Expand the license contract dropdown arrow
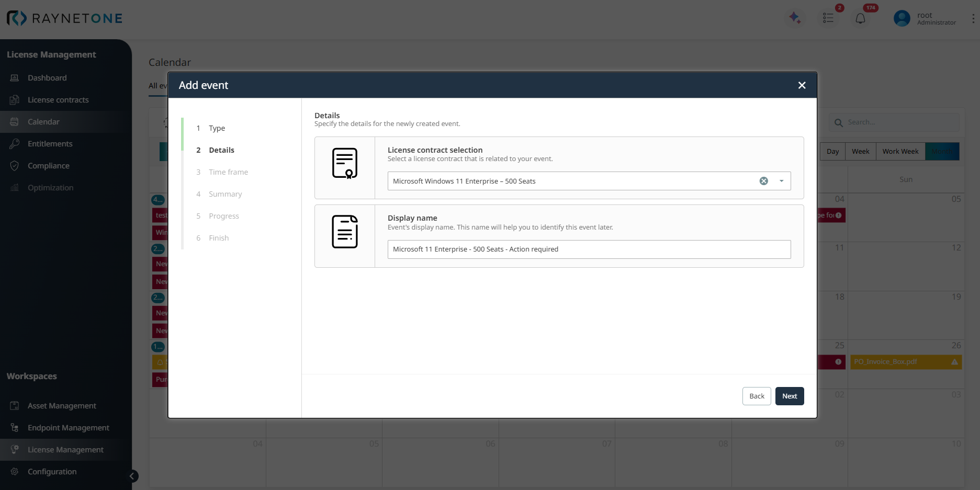The height and width of the screenshot is (490, 980). 782,181
